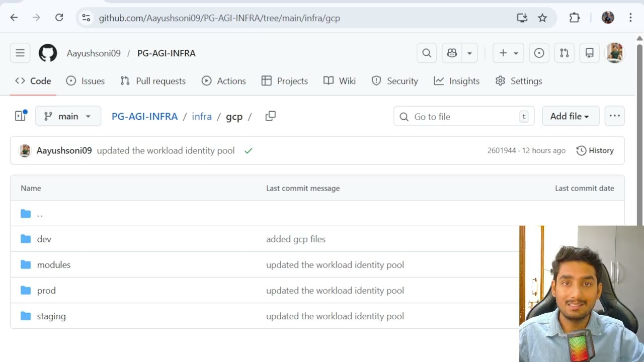Open GitHub search

tap(427, 53)
